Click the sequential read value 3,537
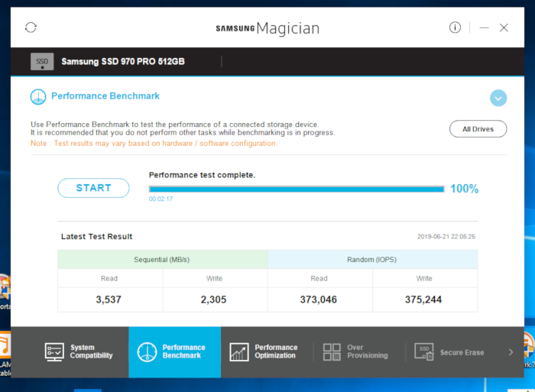Image resolution: width=535 pixels, height=392 pixels. [109, 300]
